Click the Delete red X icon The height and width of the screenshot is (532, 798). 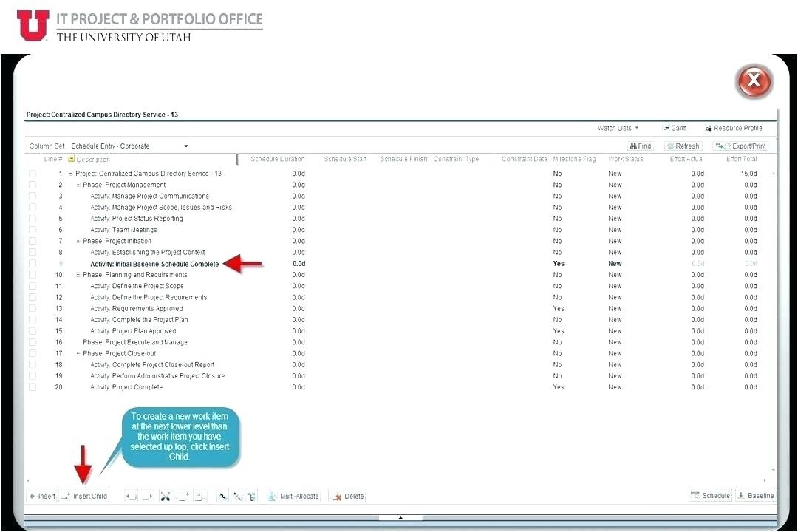click(347, 497)
